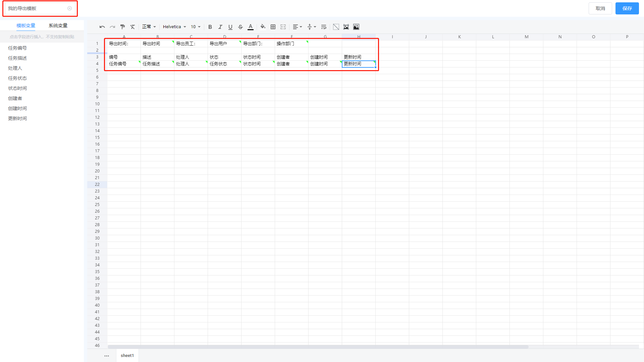The height and width of the screenshot is (362, 644).
Task: Select cell 任务描述 in row 4
Action: tap(158, 64)
